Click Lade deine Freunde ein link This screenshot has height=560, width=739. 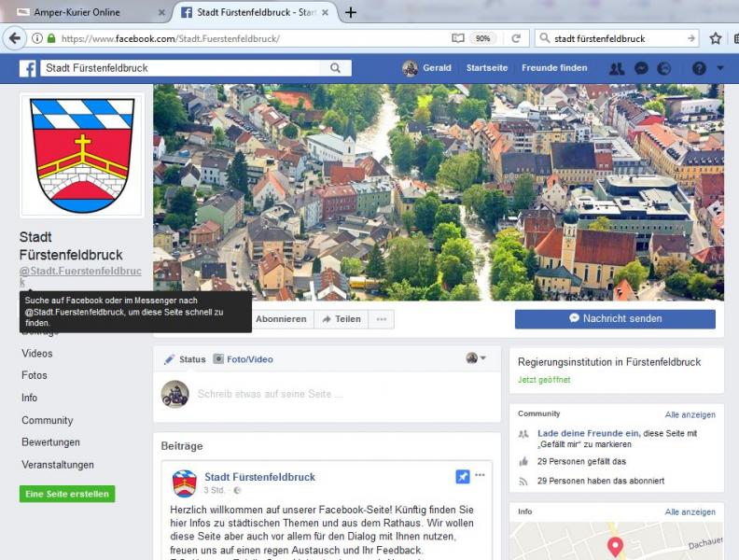[588, 433]
